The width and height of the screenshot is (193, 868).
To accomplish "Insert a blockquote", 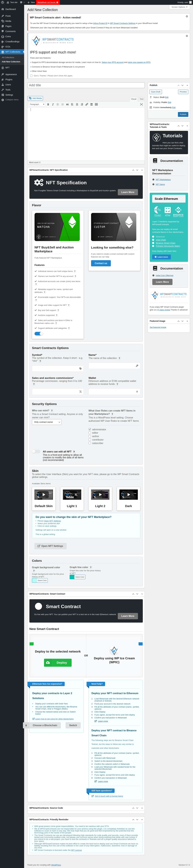I will (68, 104).
